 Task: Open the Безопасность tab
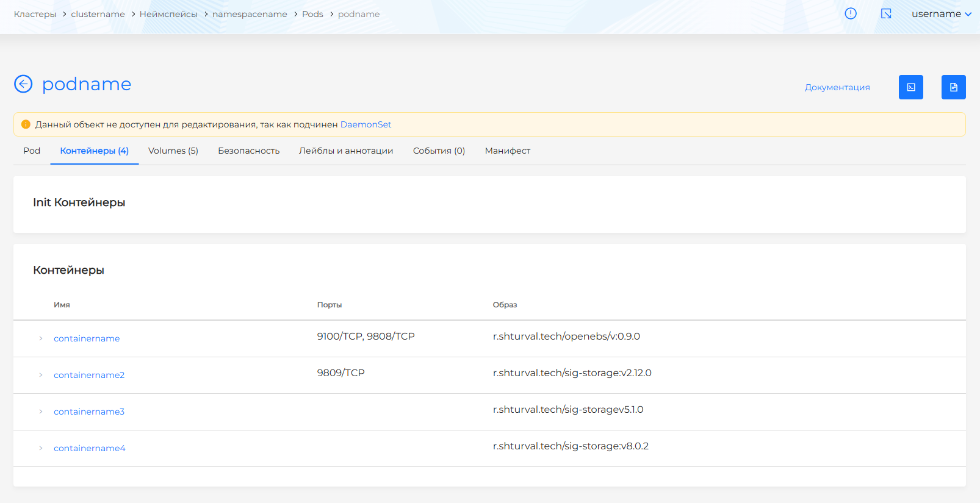point(248,151)
